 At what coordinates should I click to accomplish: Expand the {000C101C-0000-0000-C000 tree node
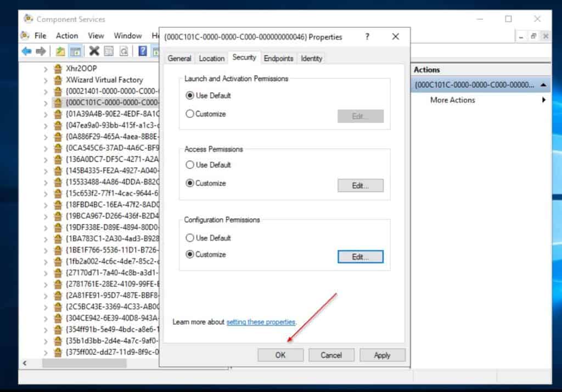45,103
